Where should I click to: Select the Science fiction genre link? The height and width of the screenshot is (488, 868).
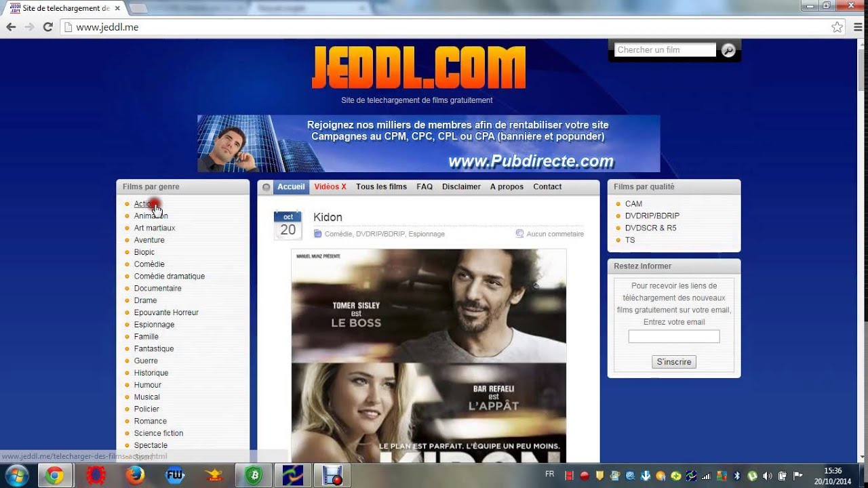[x=159, y=434]
